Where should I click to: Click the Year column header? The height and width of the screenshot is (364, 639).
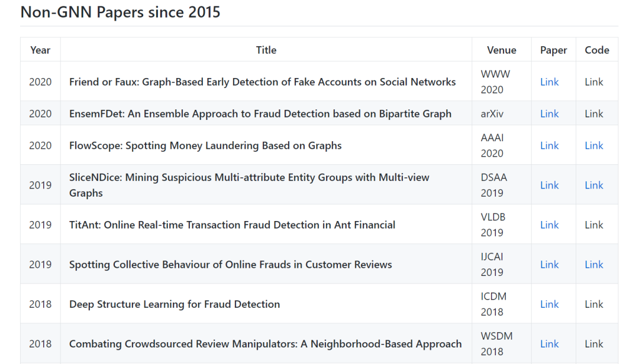[40, 50]
